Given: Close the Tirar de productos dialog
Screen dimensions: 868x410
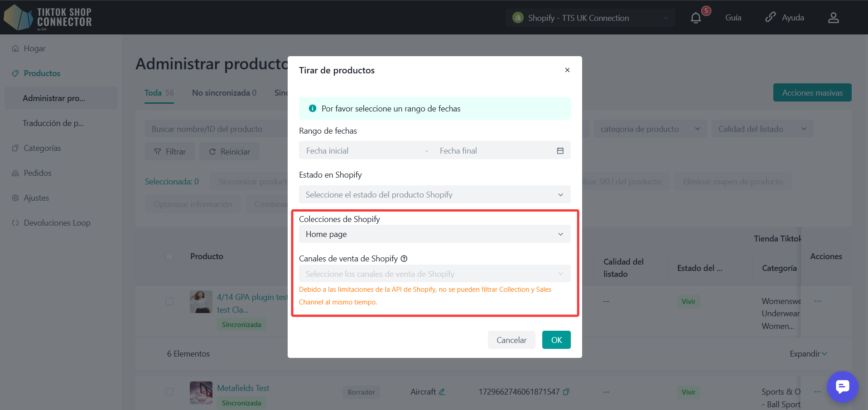Looking at the screenshot, I should click(567, 70).
